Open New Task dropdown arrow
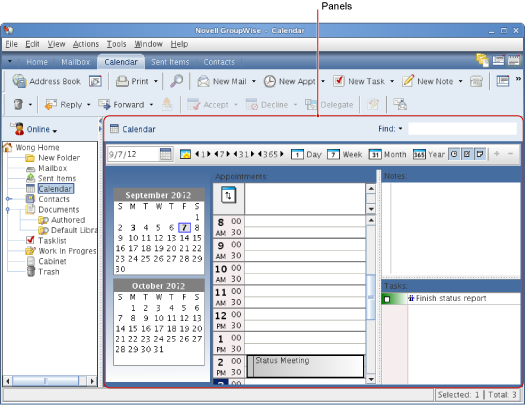Viewport: 526px width, 405px height. (x=392, y=81)
